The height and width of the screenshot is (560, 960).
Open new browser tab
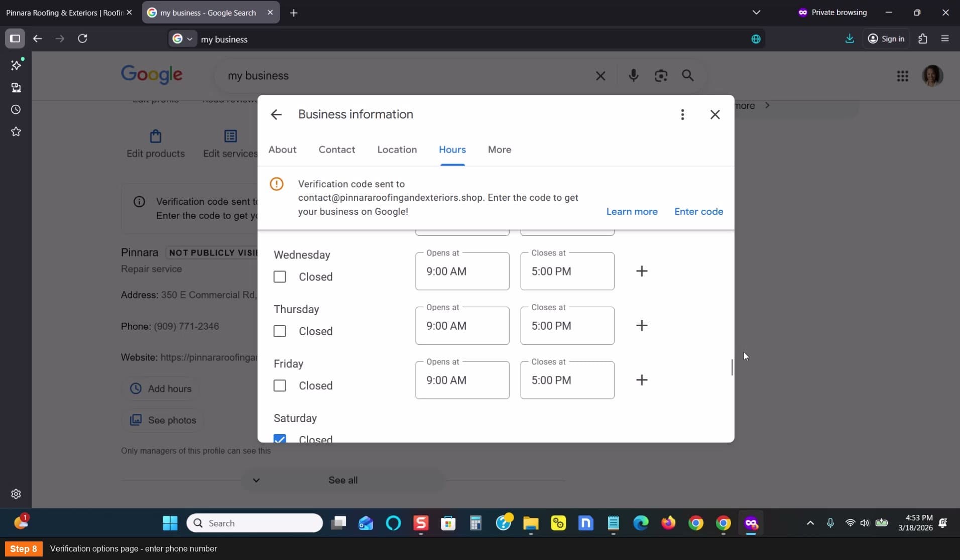[x=294, y=13]
